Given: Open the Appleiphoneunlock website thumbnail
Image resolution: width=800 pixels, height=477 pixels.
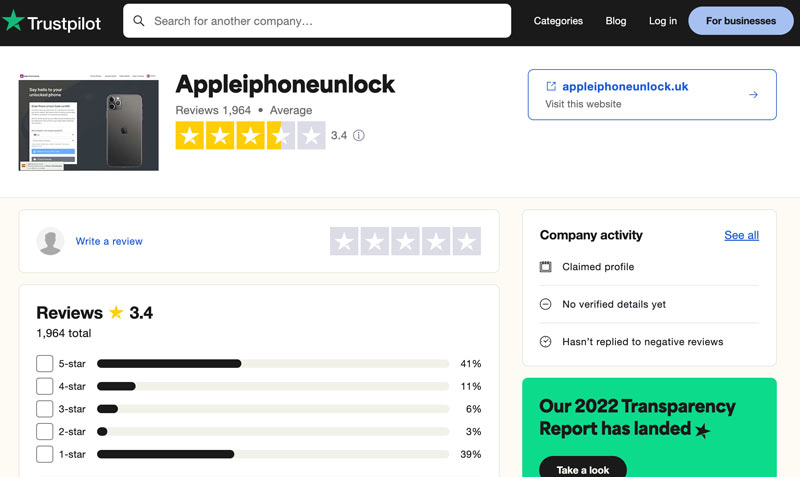Looking at the screenshot, I should [88, 122].
